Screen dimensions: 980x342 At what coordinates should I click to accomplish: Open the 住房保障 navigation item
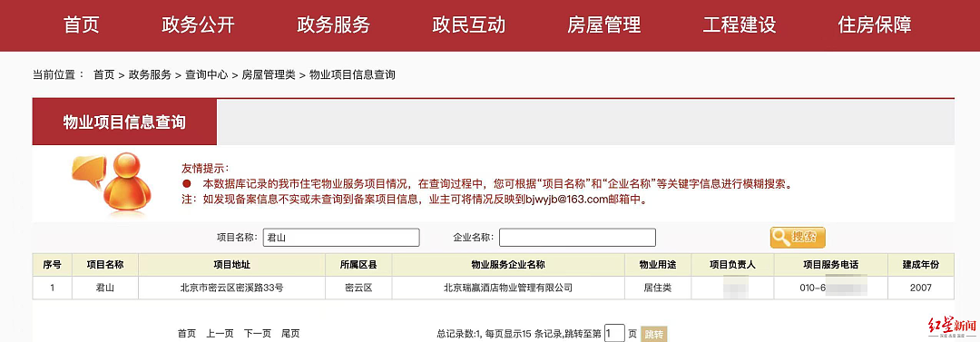pyautogui.click(x=875, y=25)
